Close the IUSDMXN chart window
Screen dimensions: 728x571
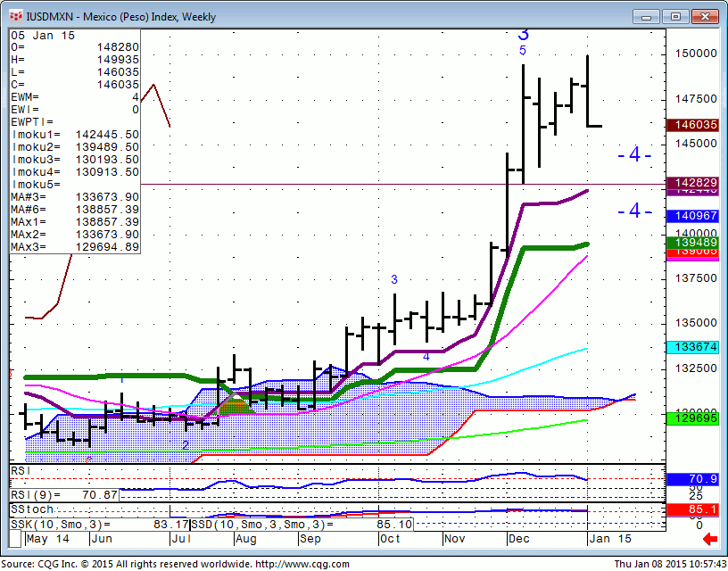click(x=705, y=17)
